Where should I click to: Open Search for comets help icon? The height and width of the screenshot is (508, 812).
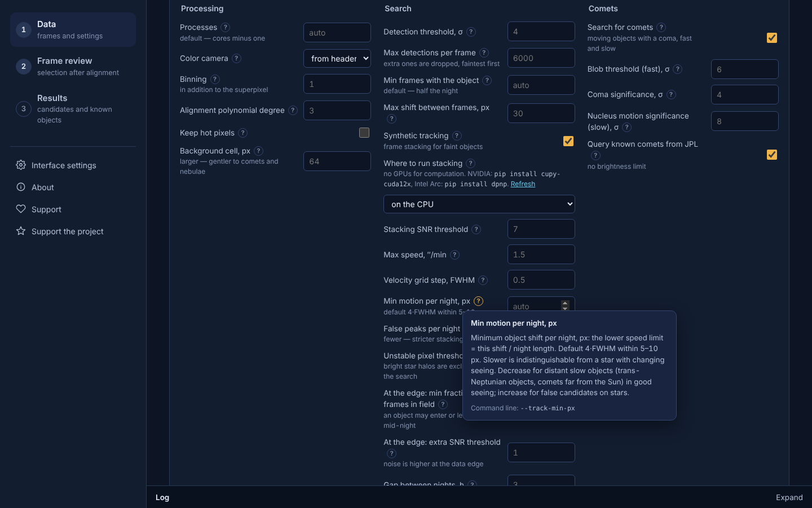661,27
